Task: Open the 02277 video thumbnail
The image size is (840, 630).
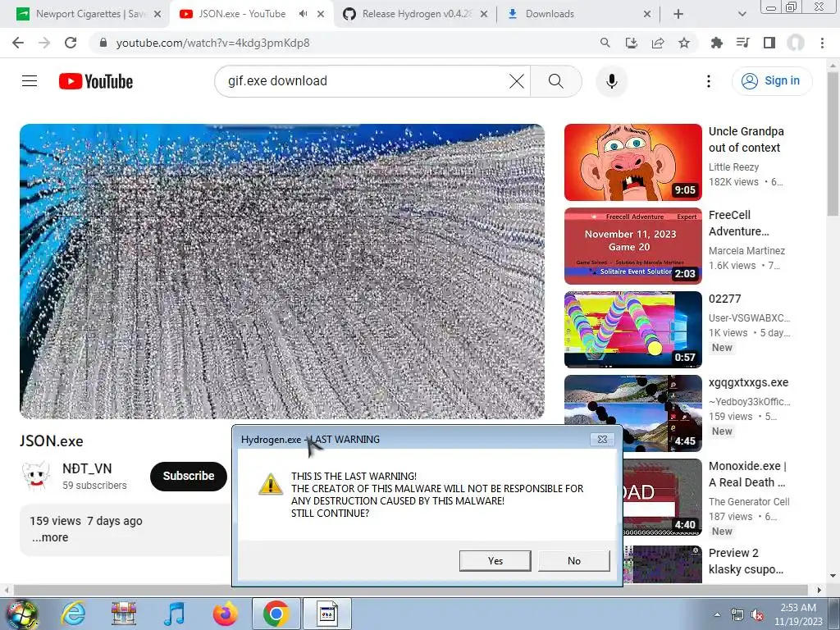Action: (x=632, y=330)
